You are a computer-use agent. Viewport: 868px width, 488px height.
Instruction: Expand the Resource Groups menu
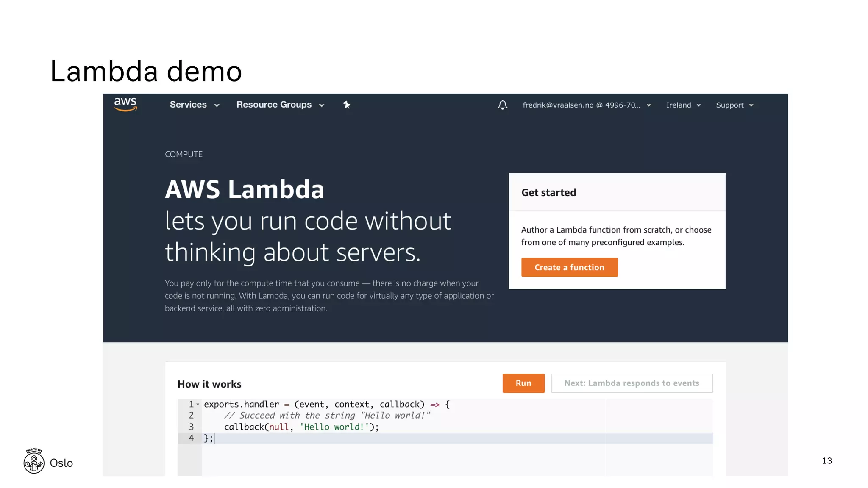(x=280, y=105)
